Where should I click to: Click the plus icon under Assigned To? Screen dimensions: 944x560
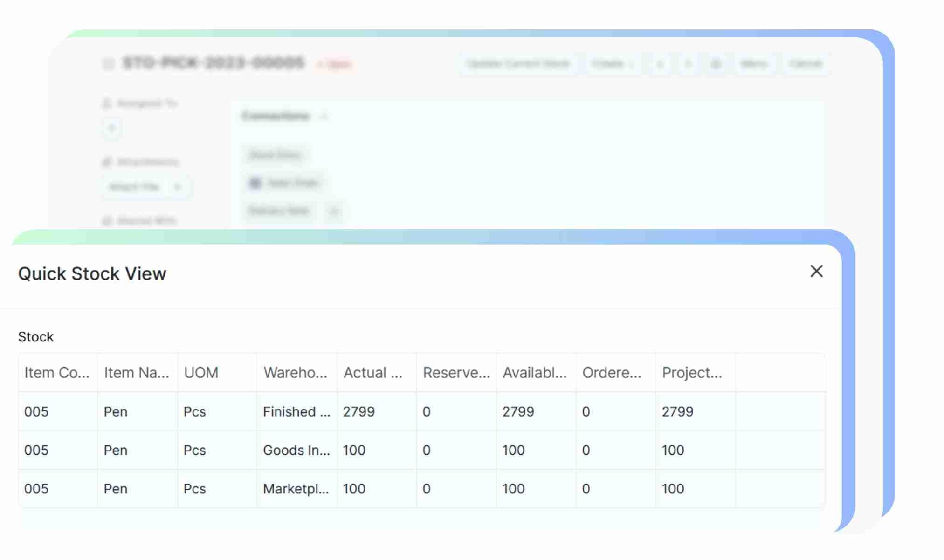point(111,128)
